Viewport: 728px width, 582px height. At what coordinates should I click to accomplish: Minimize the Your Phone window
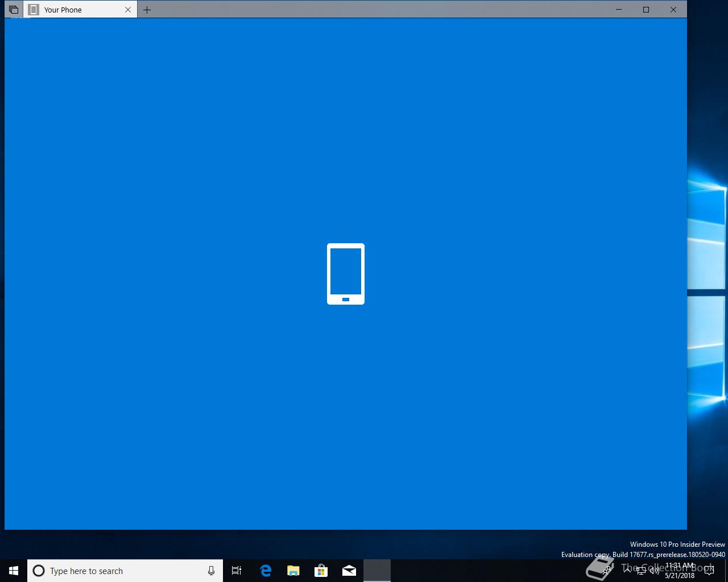619,10
